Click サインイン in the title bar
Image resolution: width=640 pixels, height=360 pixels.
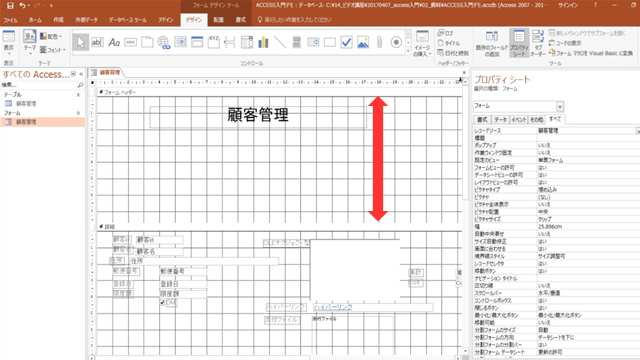pyautogui.click(x=568, y=5)
